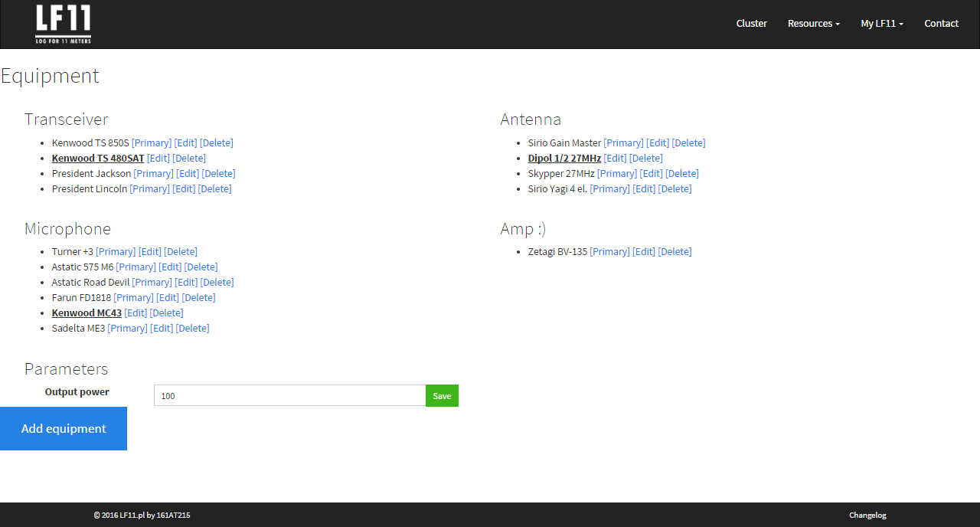Edit the Zetagi BV-135 amp
This screenshot has width=980, height=527.
click(x=644, y=252)
